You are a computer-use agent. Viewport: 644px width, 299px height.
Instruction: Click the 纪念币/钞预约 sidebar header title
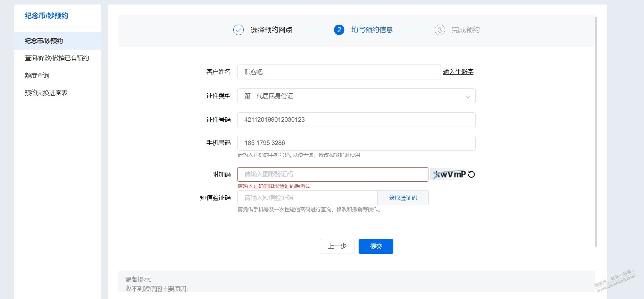[x=47, y=16]
